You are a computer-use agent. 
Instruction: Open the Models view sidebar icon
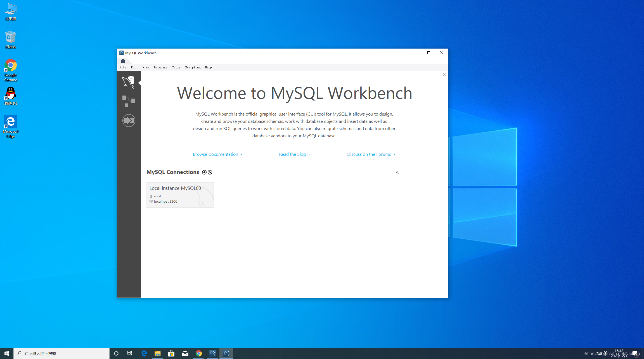129,101
